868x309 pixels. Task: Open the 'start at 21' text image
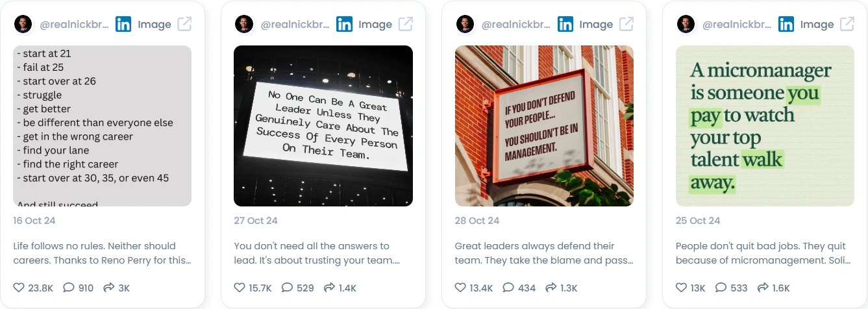coord(103,126)
